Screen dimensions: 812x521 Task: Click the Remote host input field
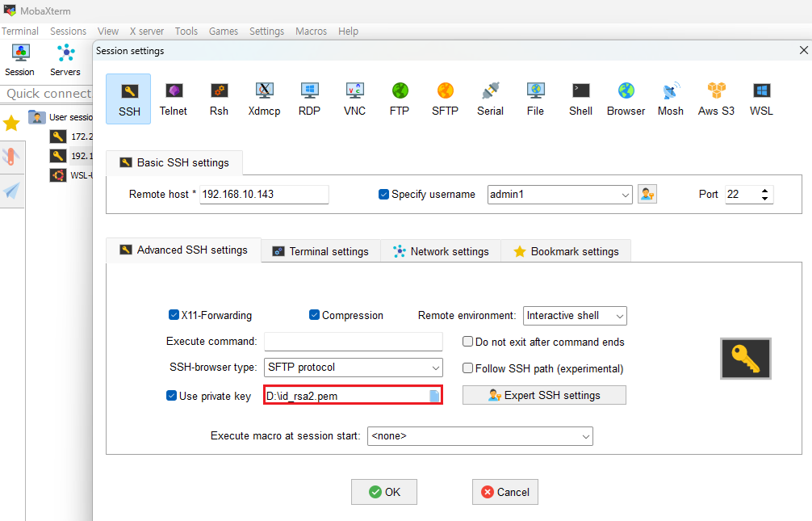[x=264, y=195]
